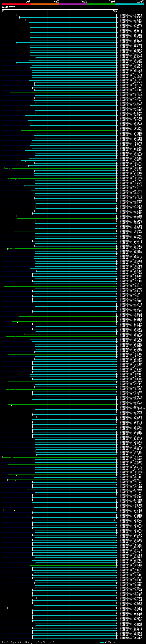Click the UniRef100_C7ZKY6 entry

131,304
